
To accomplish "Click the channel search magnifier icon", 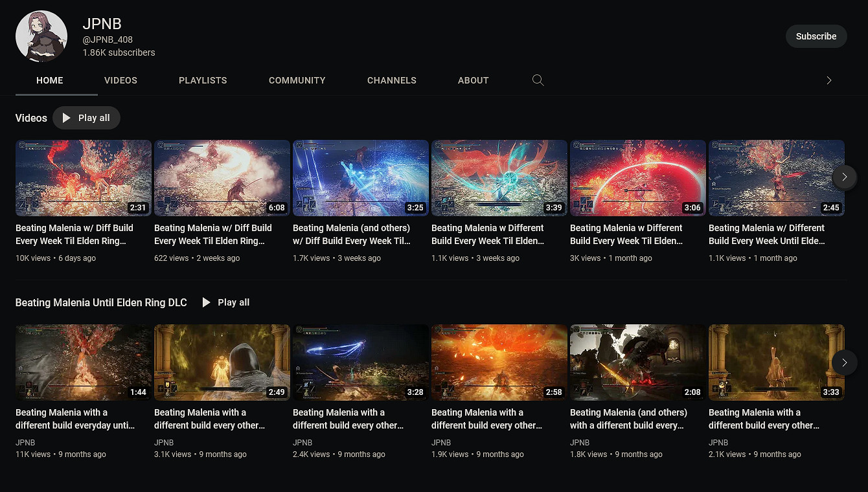I will tap(538, 80).
